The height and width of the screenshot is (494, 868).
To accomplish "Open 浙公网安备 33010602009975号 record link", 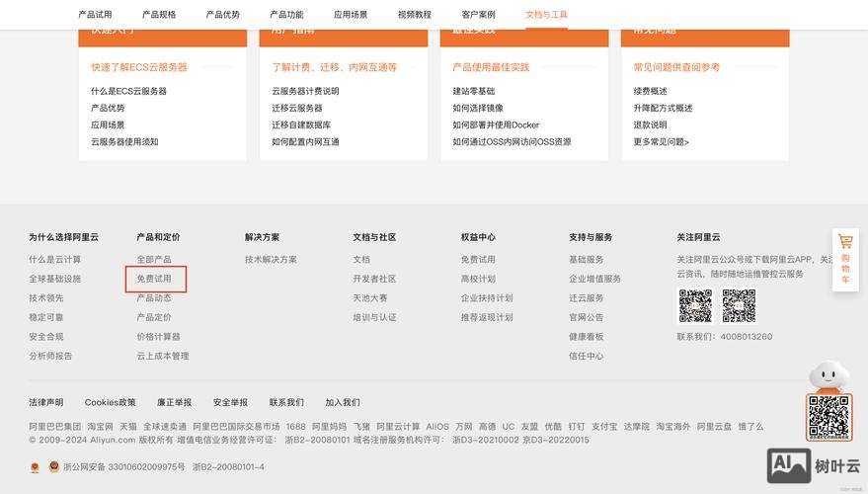I will [124, 467].
